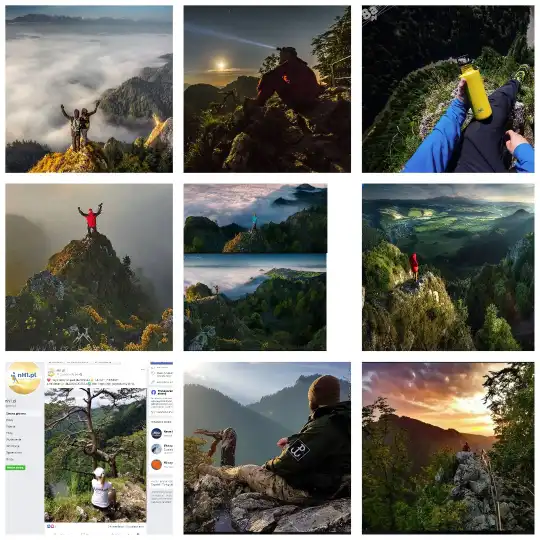Open red hooded hiker above green valley photo

tap(448, 267)
